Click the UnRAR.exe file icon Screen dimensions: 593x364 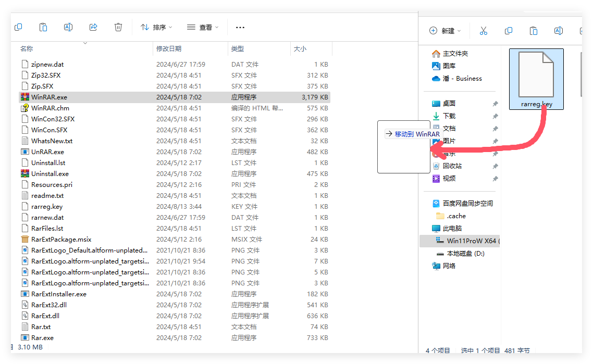coord(25,152)
